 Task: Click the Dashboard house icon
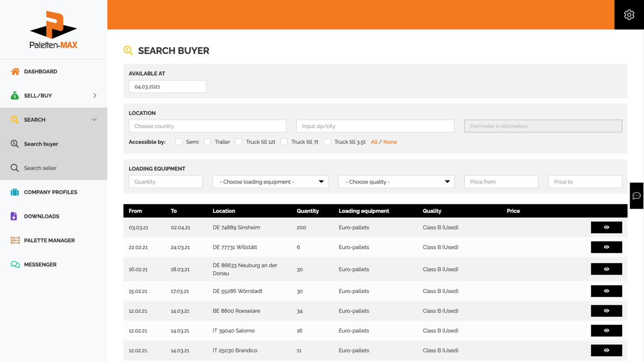pos(15,72)
